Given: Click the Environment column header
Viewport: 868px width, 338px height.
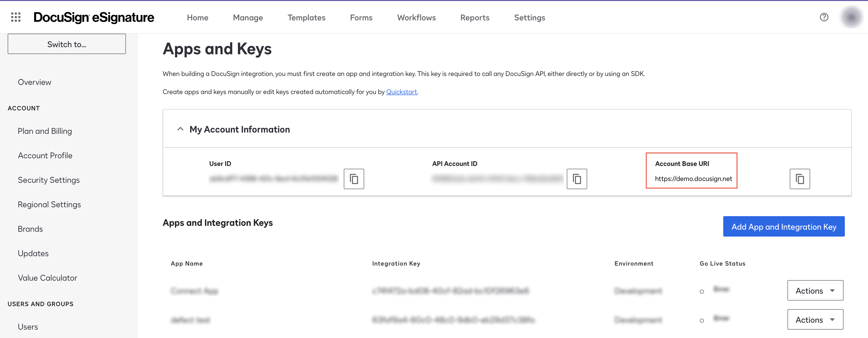Looking at the screenshot, I should (634, 264).
